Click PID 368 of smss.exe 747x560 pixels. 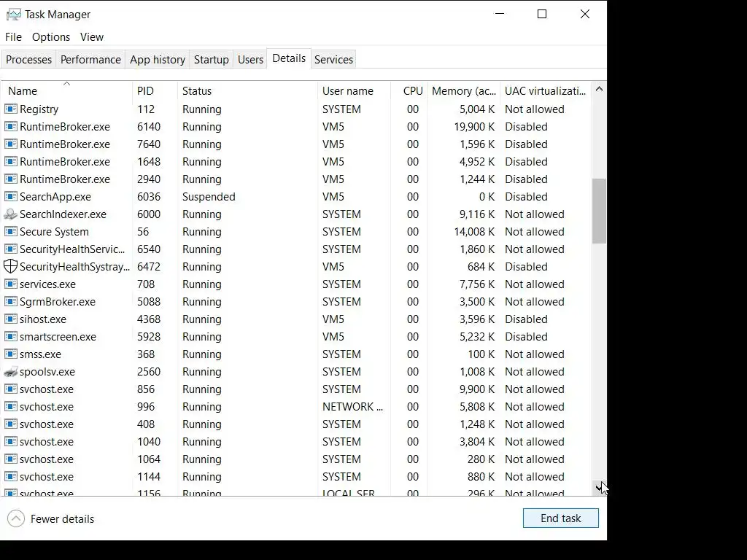click(146, 354)
